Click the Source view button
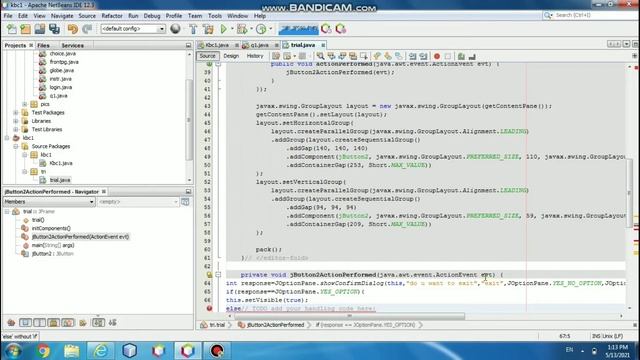The image size is (640, 360). pos(207,56)
